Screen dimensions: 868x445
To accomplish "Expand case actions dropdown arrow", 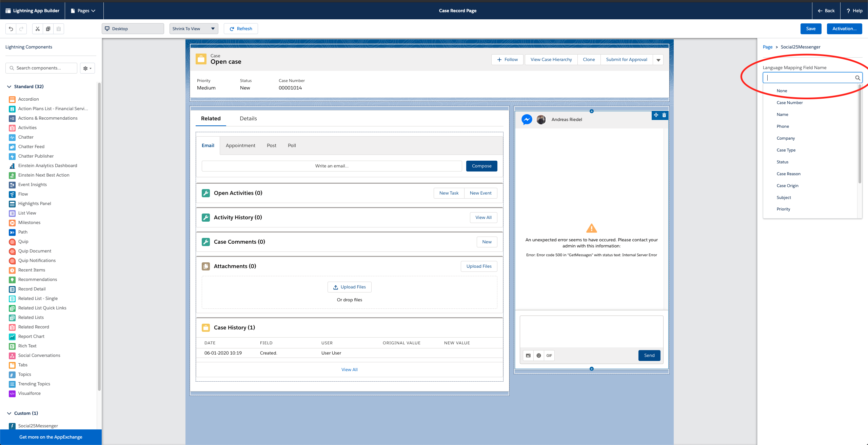I will pos(658,60).
